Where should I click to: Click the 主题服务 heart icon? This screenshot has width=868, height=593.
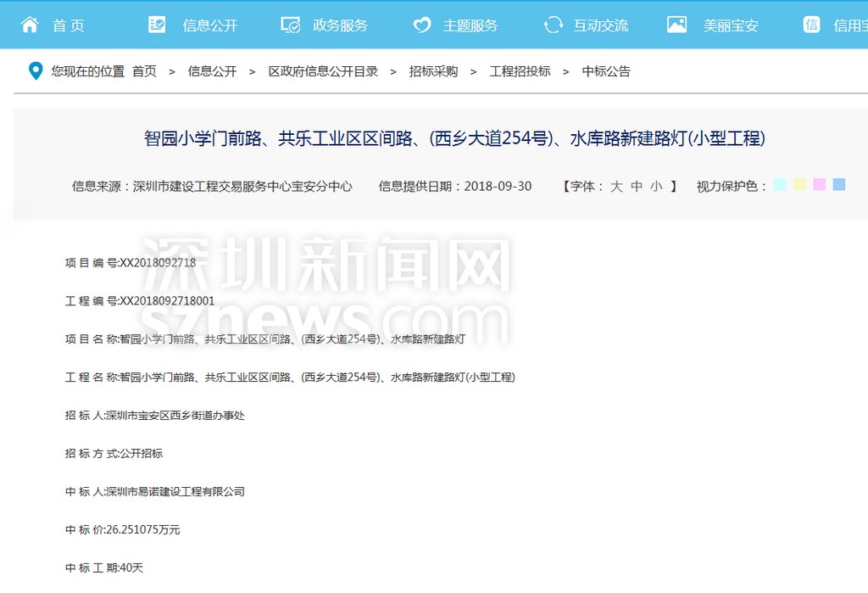click(x=421, y=25)
